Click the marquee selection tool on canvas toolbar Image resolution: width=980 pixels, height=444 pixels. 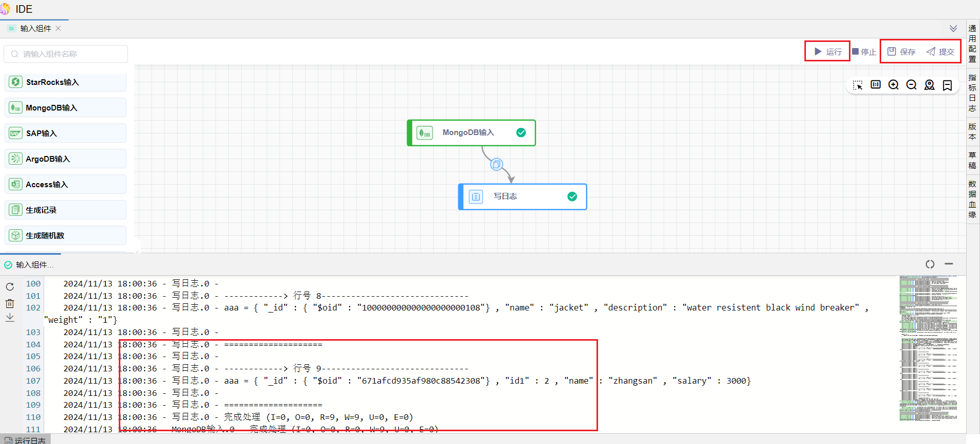coord(858,85)
